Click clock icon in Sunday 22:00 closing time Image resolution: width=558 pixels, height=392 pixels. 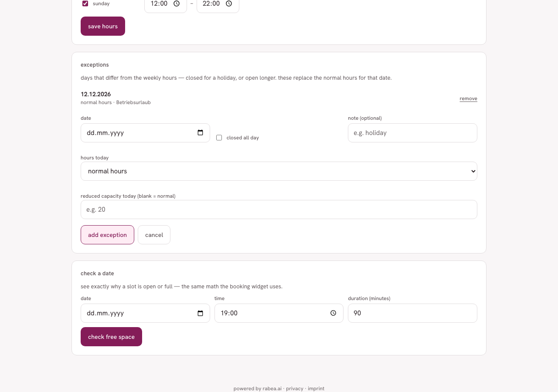(x=229, y=3)
